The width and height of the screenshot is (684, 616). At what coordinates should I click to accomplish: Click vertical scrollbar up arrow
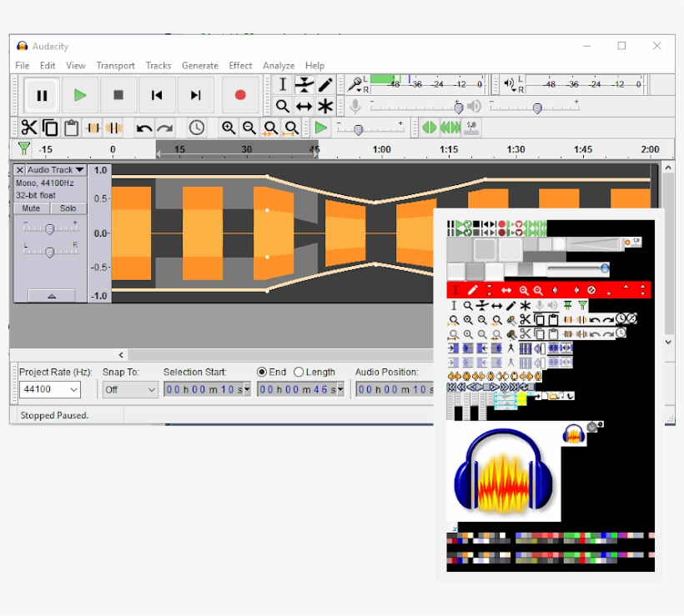(x=668, y=168)
